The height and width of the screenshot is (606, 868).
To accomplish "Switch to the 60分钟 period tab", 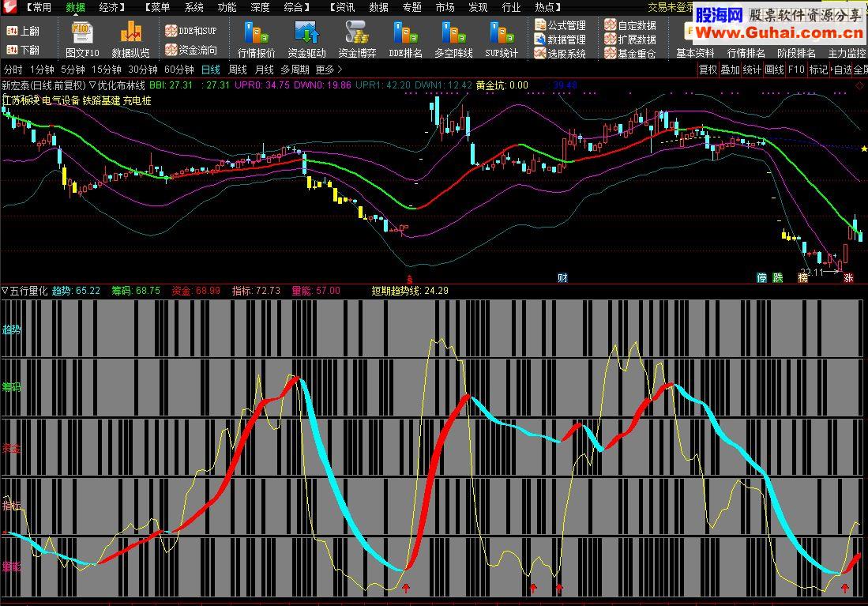I will 179,70.
